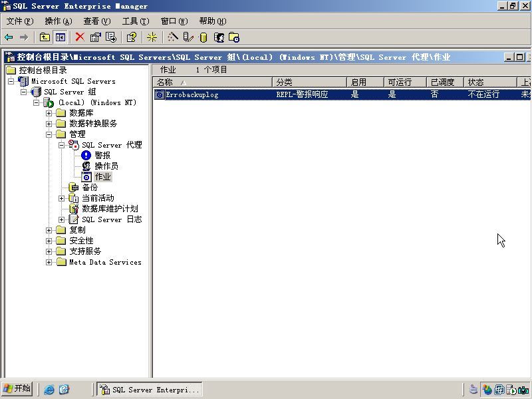Collapse the Microsoft SQL Servers node

pyautogui.click(x=11, y=81)
